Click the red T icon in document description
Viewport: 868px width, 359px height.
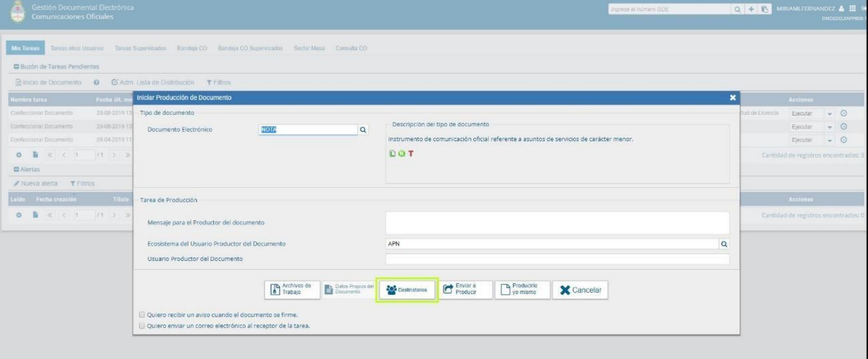coord(410,154)
